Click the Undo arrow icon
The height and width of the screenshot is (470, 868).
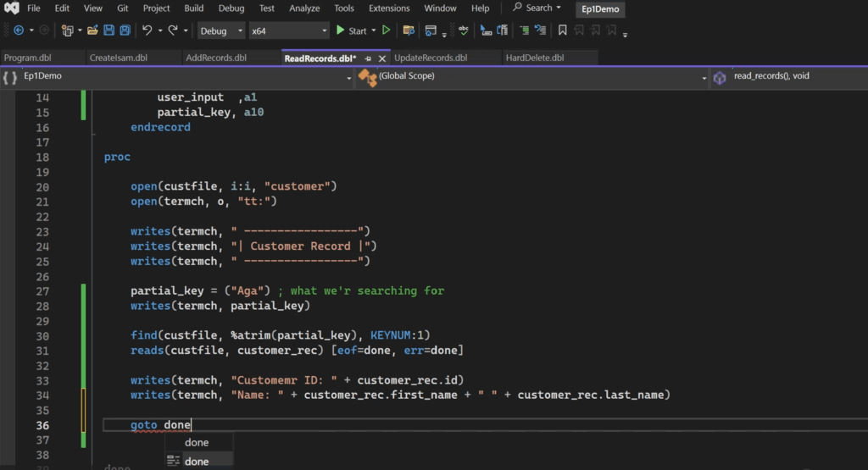click(x=147, y=30)
